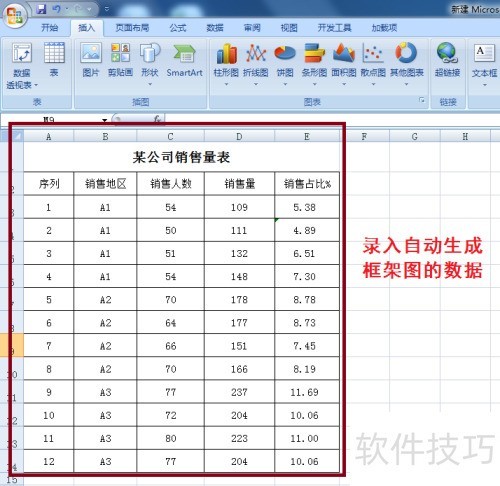Expand PivotTable dropdown arrow
The width and height of the screenshot is (500, 486).
click(36, 85)
